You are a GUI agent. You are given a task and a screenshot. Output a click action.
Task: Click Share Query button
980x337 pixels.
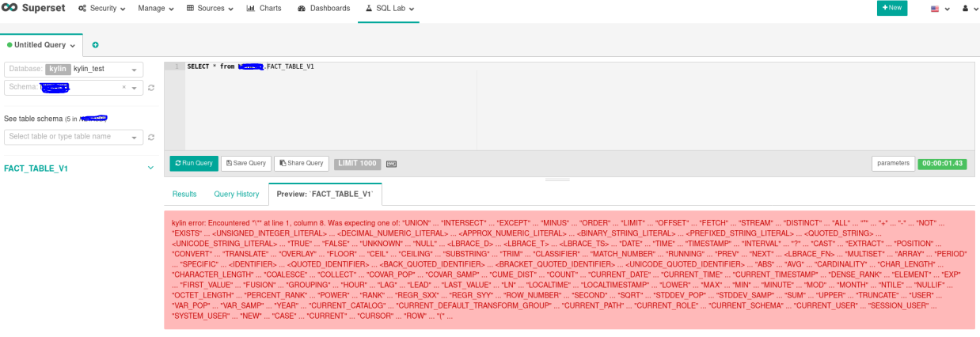coord(302,163)
